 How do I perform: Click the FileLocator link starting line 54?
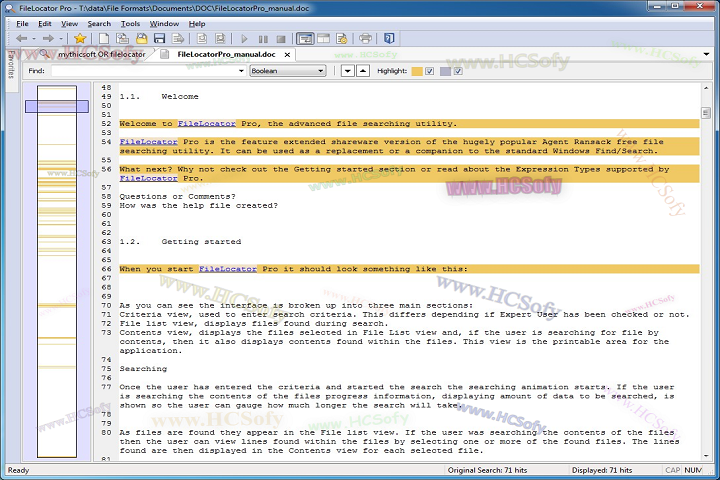tap(148, 142)
